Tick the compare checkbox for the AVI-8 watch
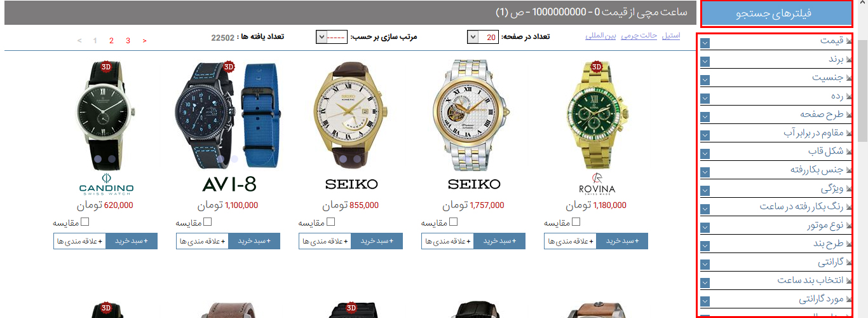Screen dimensions: 868x318 point(208,222)
